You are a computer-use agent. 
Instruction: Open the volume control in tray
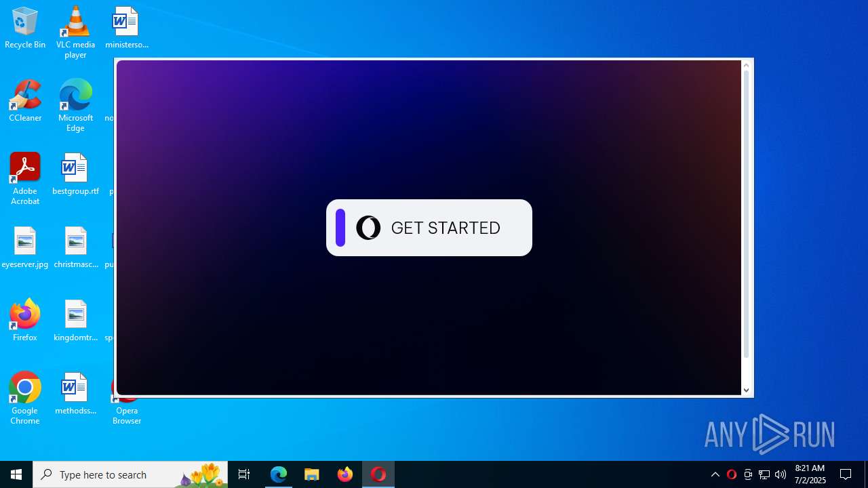click(x=781, y=474)
